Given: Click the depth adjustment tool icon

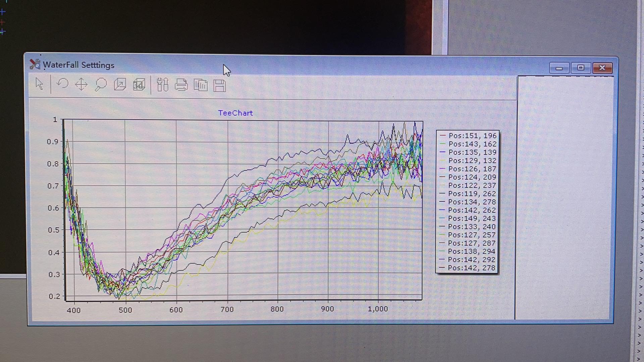Looking at the screenshot, I should (120, 84).
